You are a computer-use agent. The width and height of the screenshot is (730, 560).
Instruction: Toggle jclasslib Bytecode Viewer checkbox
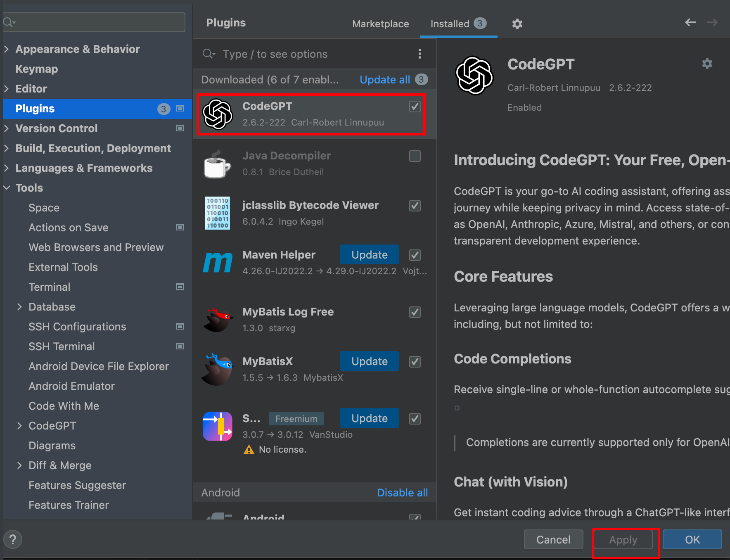pos(415,206)
